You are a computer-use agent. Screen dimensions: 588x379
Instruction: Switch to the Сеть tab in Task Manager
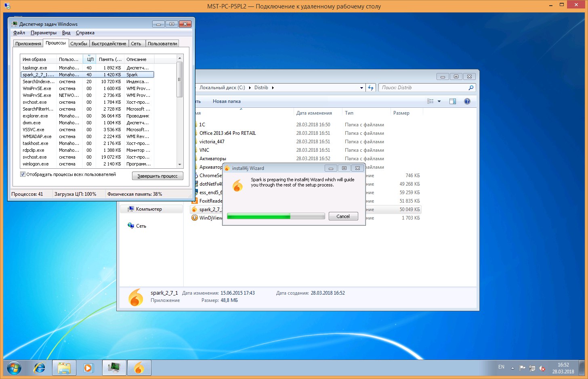coord(136,44)
